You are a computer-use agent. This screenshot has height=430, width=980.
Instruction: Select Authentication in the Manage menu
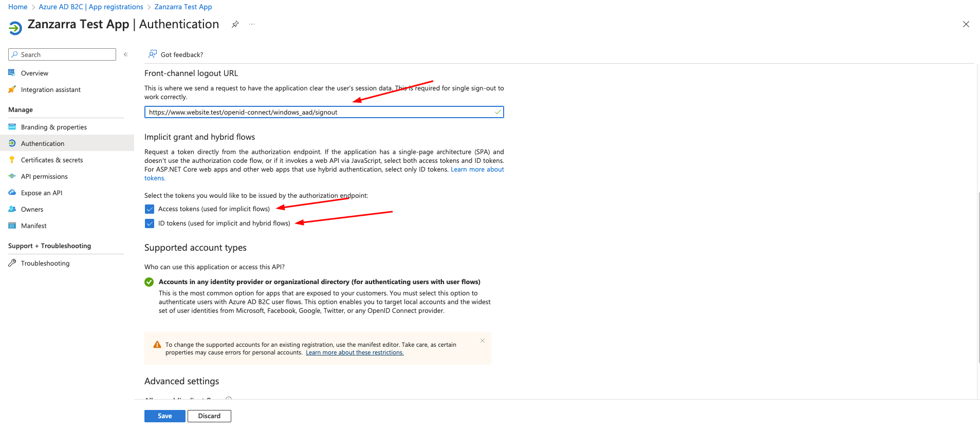pos(67,143)
